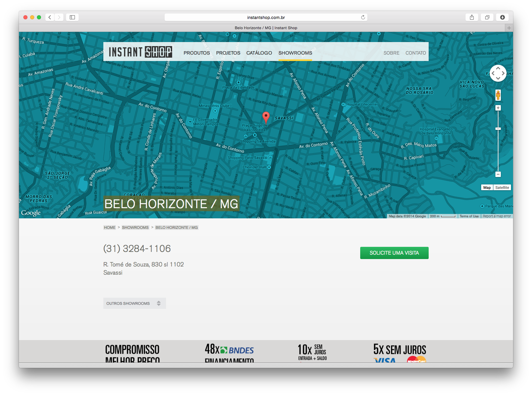
Task: Go to Home breadcrumb link
Action: pyautogui.click(x=109, y=228)
